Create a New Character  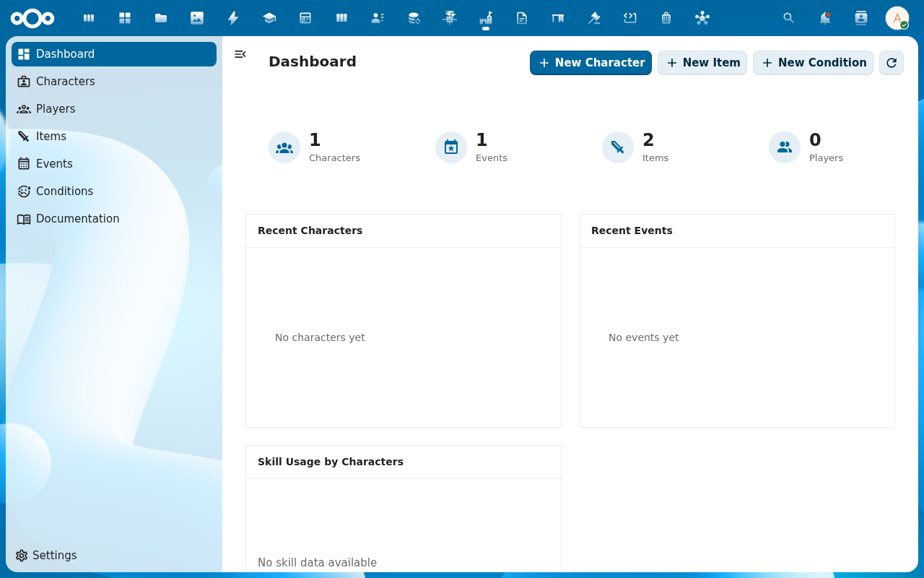[590, 63]
